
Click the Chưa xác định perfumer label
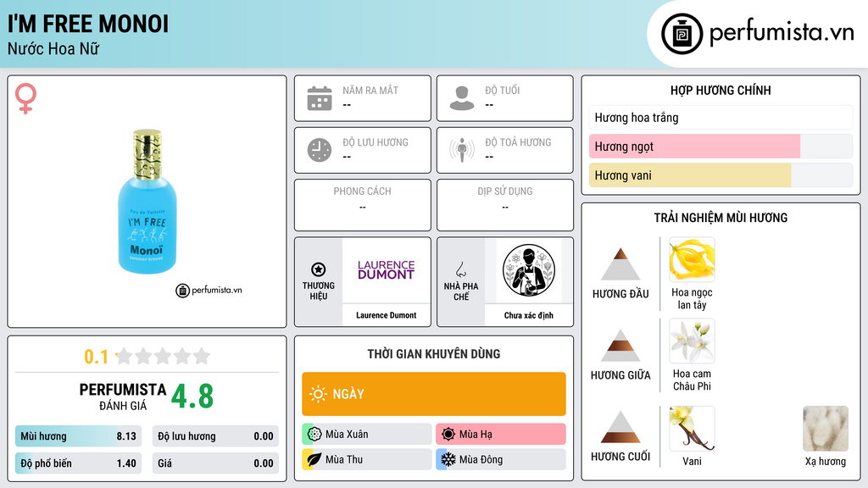pyautogui.click(x=529, y=315)
